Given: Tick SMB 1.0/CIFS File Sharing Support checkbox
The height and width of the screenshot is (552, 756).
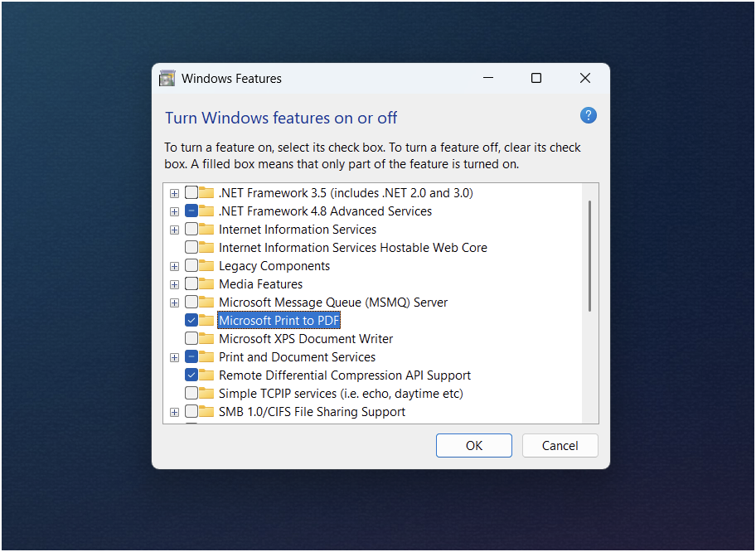Looking at the screenshot, I should [x=191, y=412].
